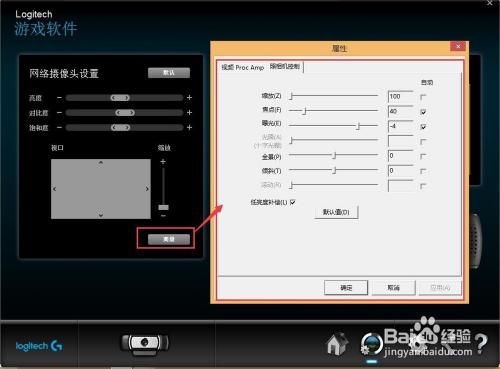500x369 pixels.
Task: Click the home icon in bottom bar
Action: pyautogui.click(x=337, y=344)
